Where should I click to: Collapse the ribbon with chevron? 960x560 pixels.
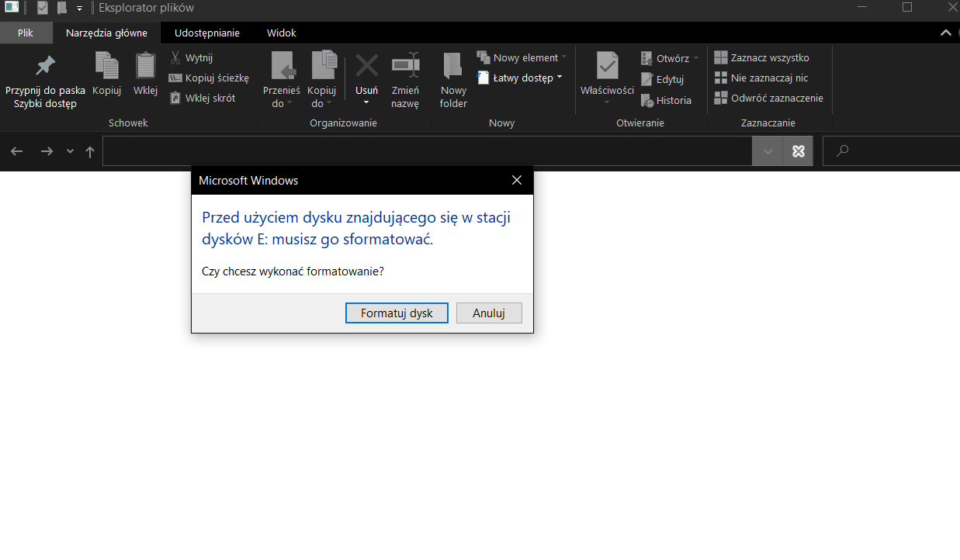tap(946, 33)
